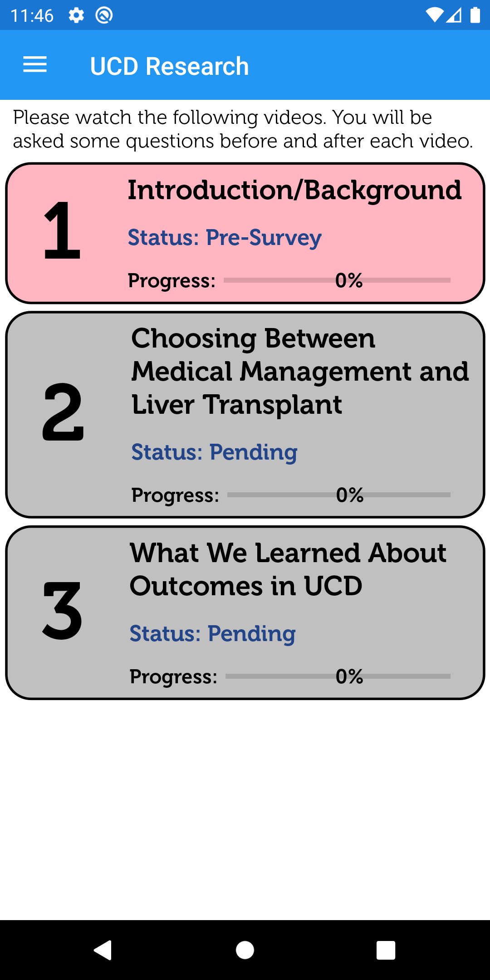Screen dimensions: 490x980
Task: Tap the UCD Research title in app bar
Action: [169, 65]
